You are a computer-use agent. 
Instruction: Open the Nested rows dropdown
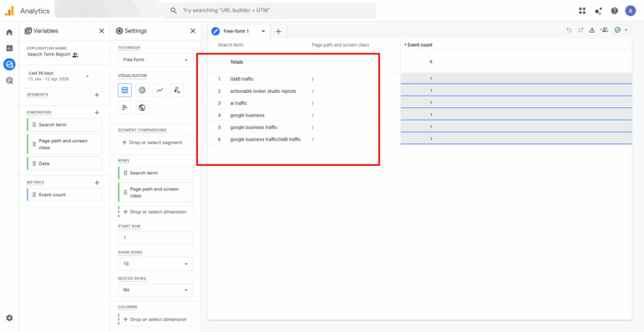coord(155,290)
